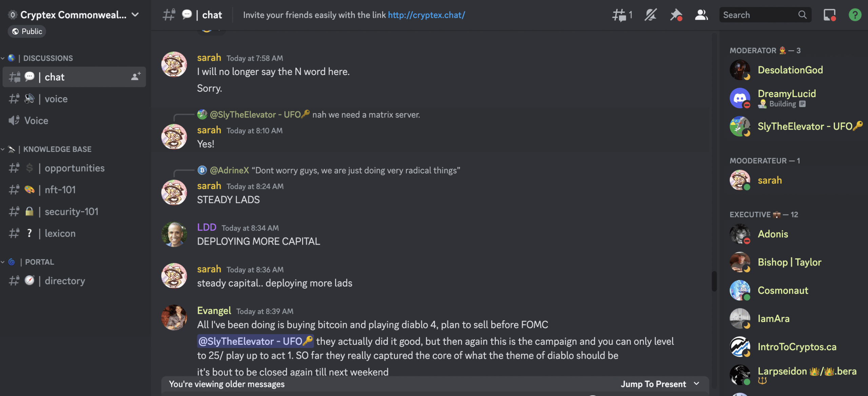Click the help question mark icon
This screenshot has width=868, height=396.
click(x=855, y=14)
